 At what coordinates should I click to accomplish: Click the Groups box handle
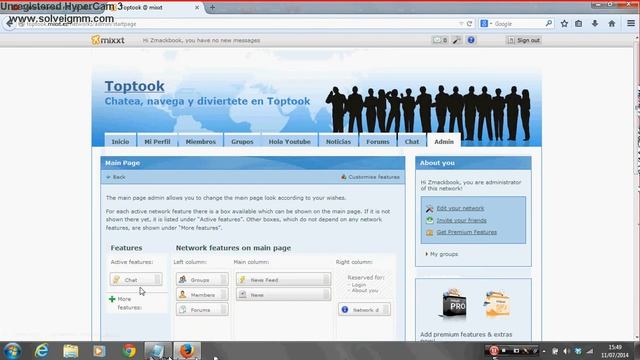click(x=224, y=280)
